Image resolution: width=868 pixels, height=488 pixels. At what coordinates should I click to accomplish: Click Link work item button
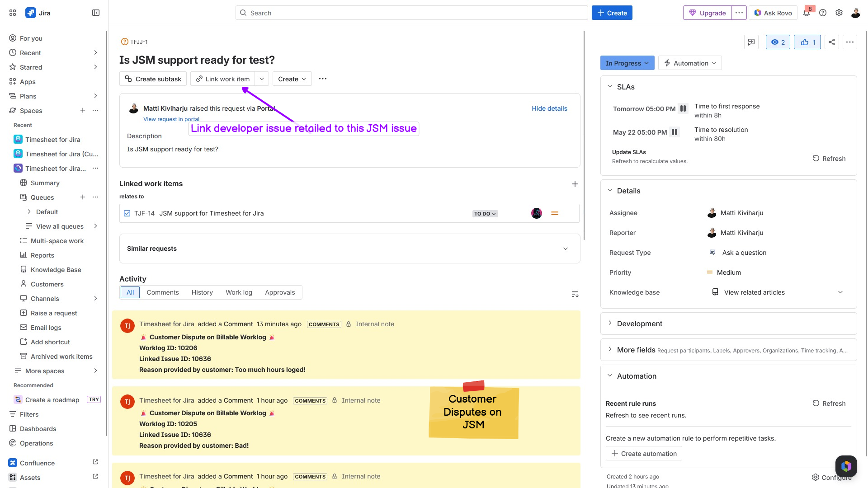point(223,79)
